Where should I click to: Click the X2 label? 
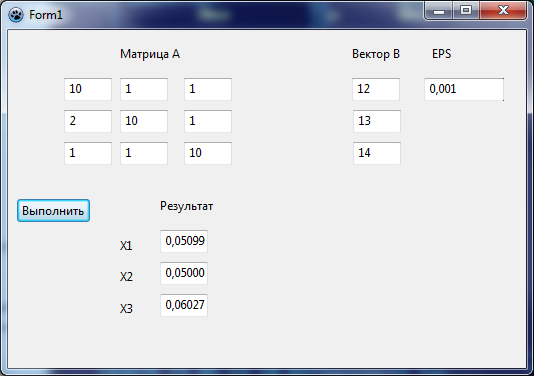pyautogui.click(x=126, y=277)
